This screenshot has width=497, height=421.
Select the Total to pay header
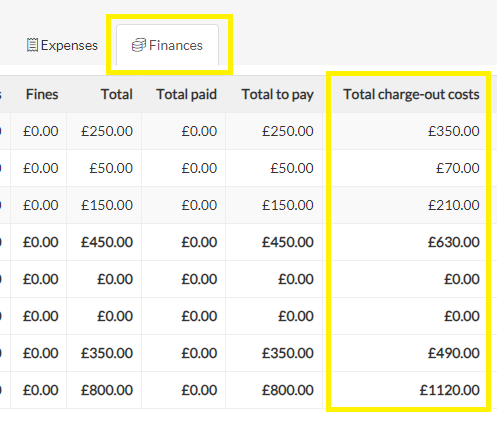278,95
